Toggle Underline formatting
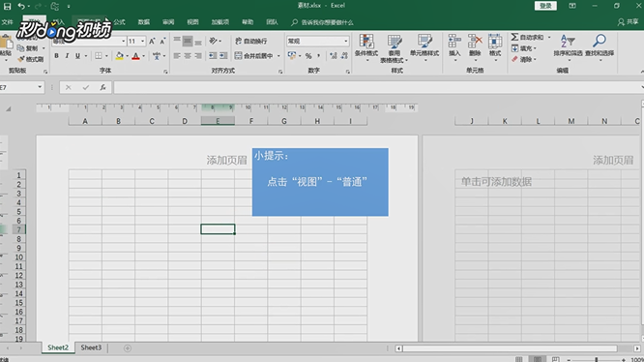This screenshot has height=362, width=644. 77,56
